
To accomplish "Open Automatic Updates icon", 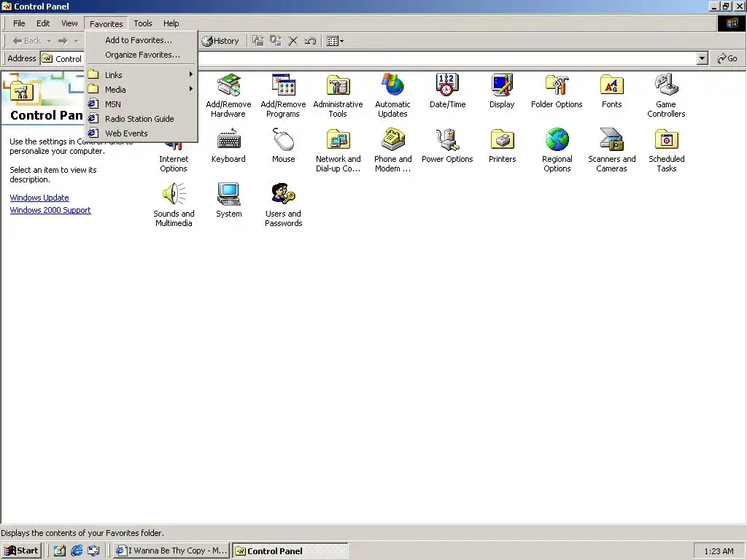I will pos(392,96).
